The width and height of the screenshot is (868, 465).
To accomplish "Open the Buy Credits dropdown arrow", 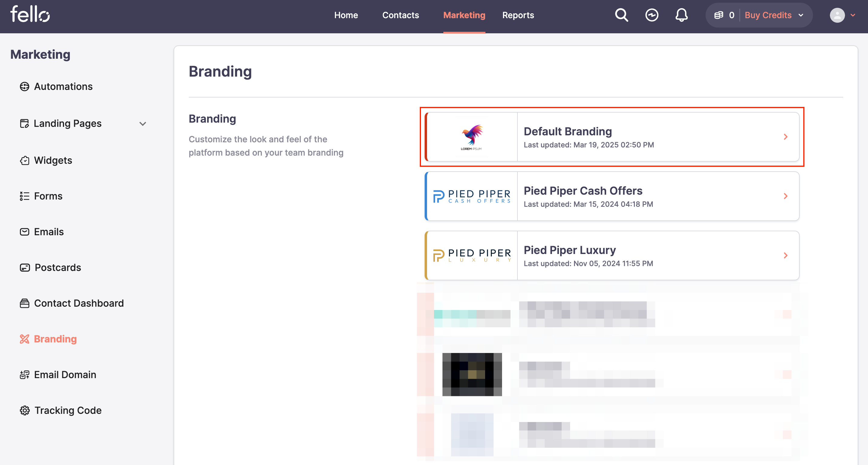I will 801,15.
